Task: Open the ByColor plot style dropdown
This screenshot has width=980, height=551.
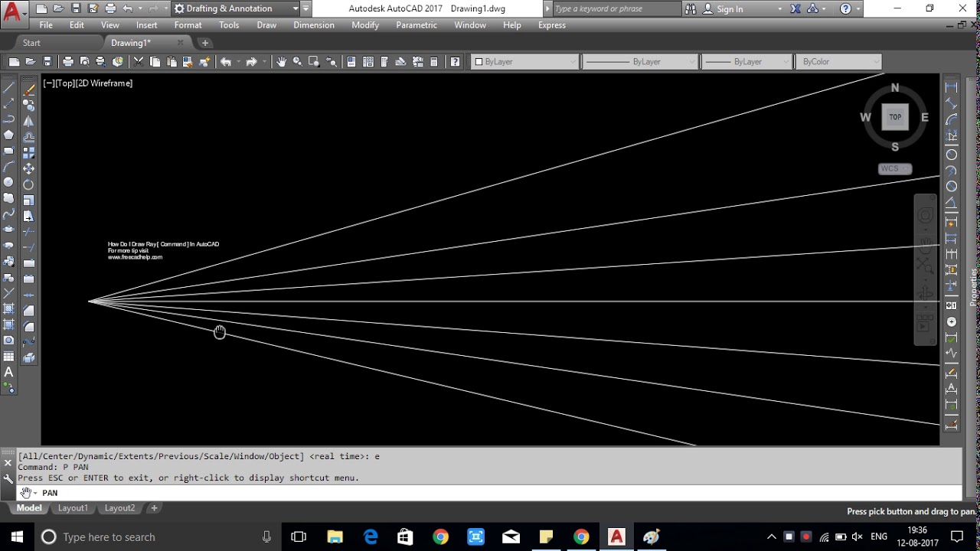Action: 838,62
